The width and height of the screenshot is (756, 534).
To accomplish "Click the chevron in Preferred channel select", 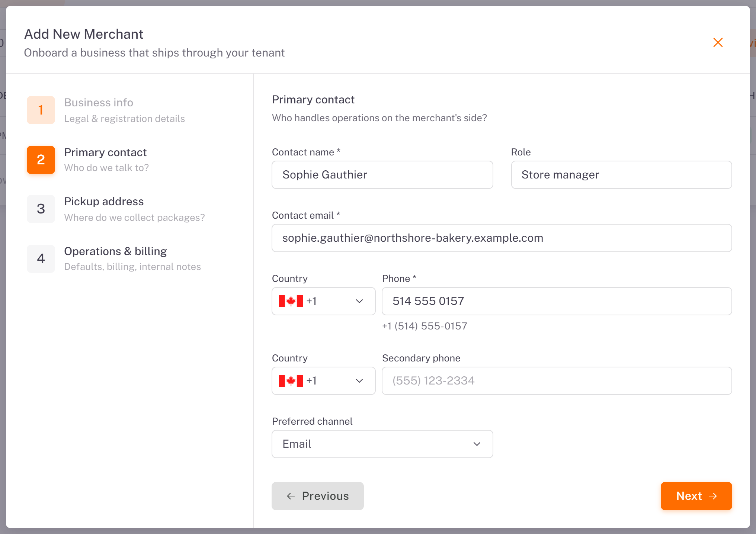I will point(477,444).
